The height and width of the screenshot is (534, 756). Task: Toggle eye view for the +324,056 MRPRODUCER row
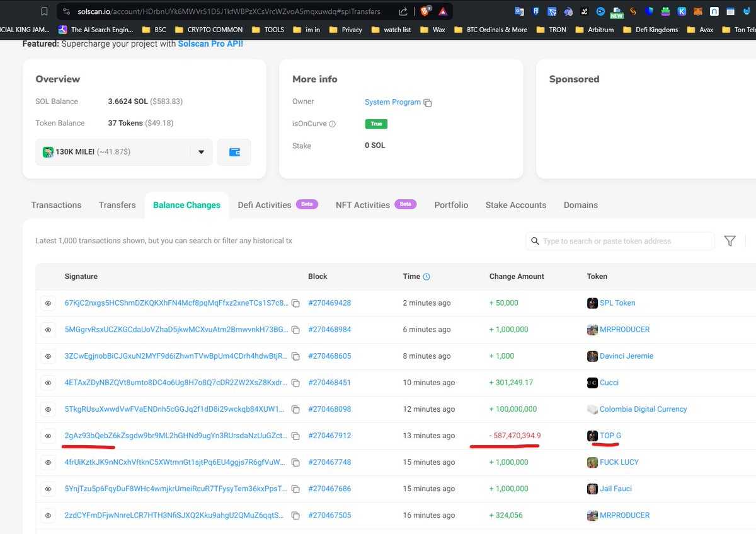(x=48, y=515)
